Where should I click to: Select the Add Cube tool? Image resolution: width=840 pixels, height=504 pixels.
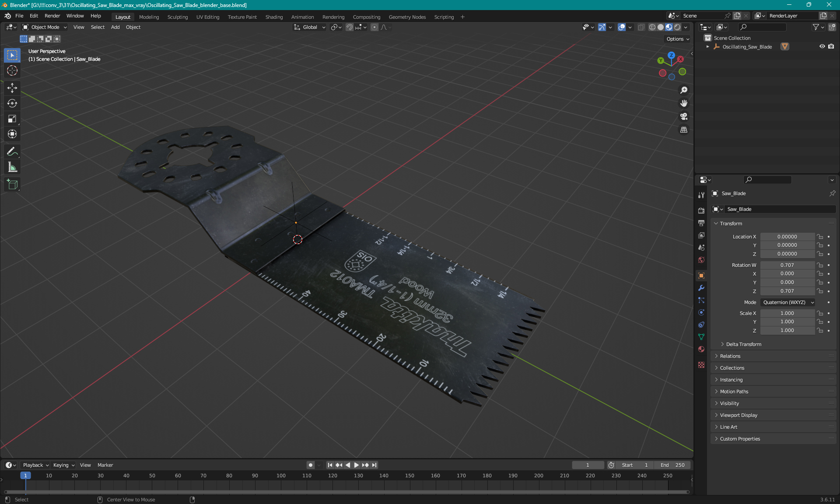click(x=12, y=184)
